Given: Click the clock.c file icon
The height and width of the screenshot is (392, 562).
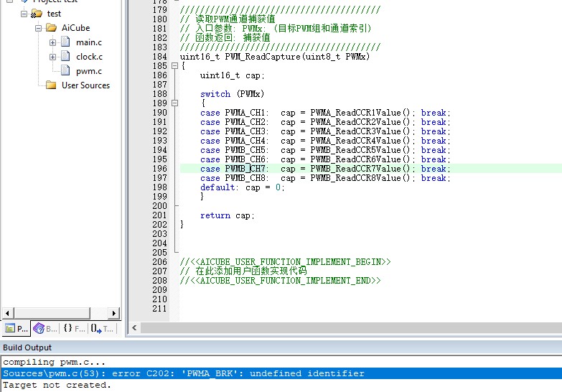Looking at the screenshot, I should click(x=66, y=57).
